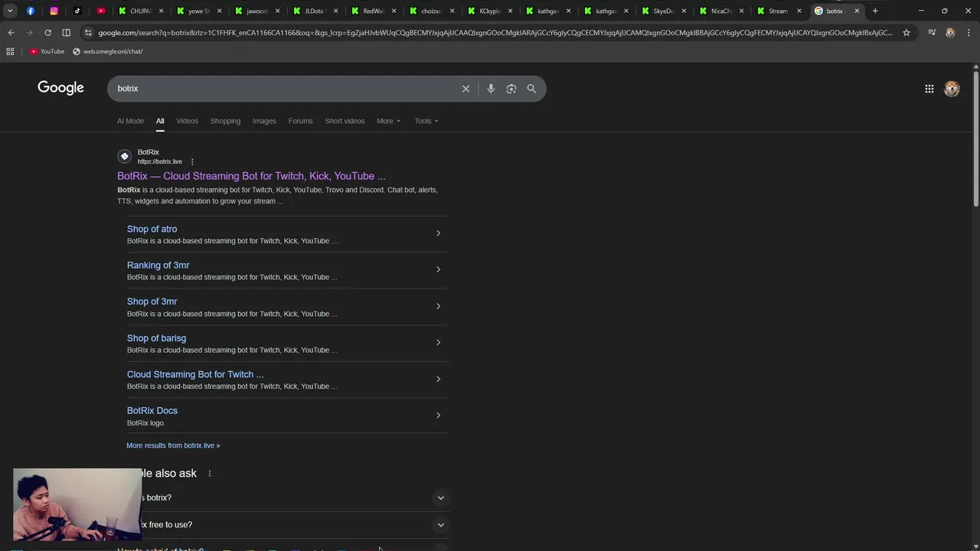980x551 pixels.
Task: Open the Shop of atro sitelink
Action: click(152, 229)
